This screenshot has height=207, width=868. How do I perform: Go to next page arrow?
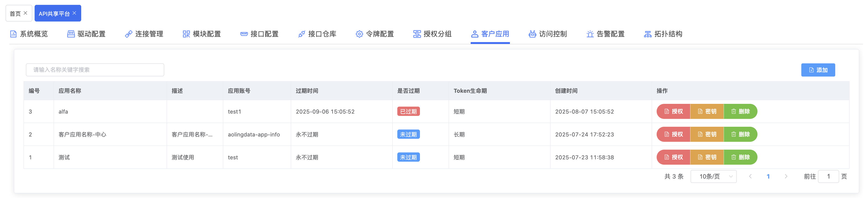pos(786,177)
